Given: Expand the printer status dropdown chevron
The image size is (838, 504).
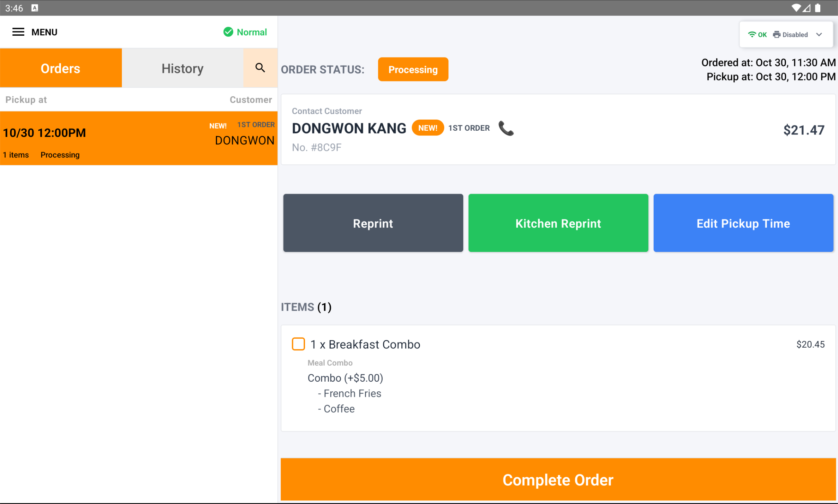Looking at the screenshot, I should (819, 34).
